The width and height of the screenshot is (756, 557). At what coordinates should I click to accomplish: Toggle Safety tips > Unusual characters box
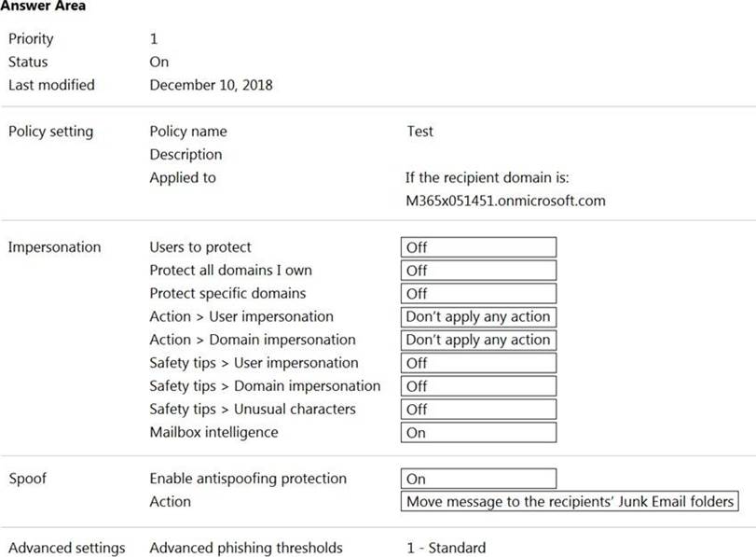click(x=478, y=409)
